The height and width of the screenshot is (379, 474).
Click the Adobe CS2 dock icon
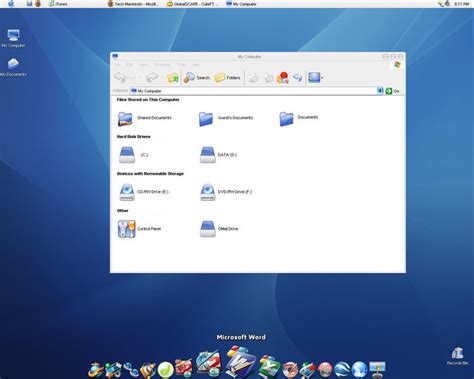(209, 364)
